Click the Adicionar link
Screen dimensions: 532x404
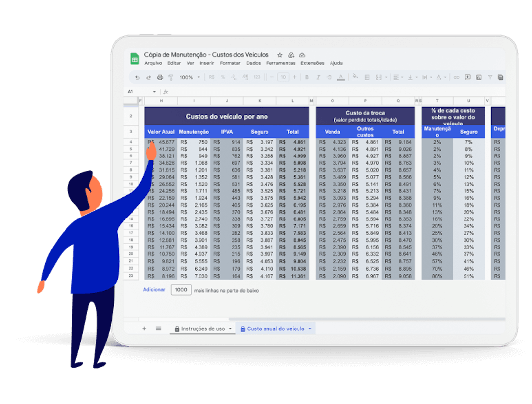click(x=154, y=290)
